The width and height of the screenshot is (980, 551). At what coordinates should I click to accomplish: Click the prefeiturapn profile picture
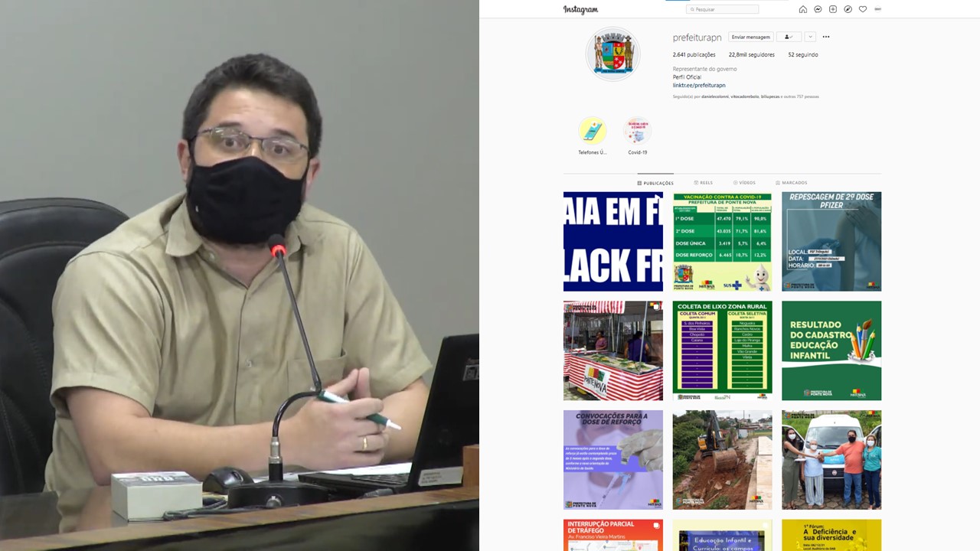pyautogui.click(x=612, y=54)
